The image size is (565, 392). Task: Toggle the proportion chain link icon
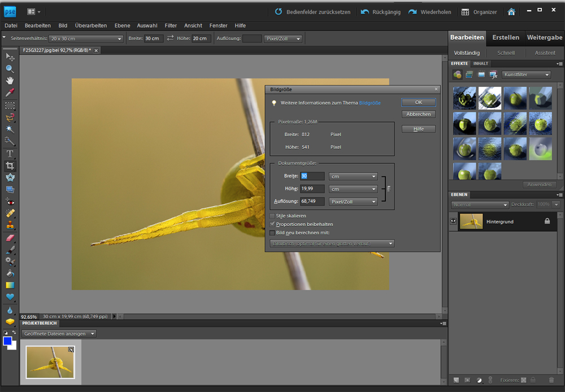[x=389, y=189]
